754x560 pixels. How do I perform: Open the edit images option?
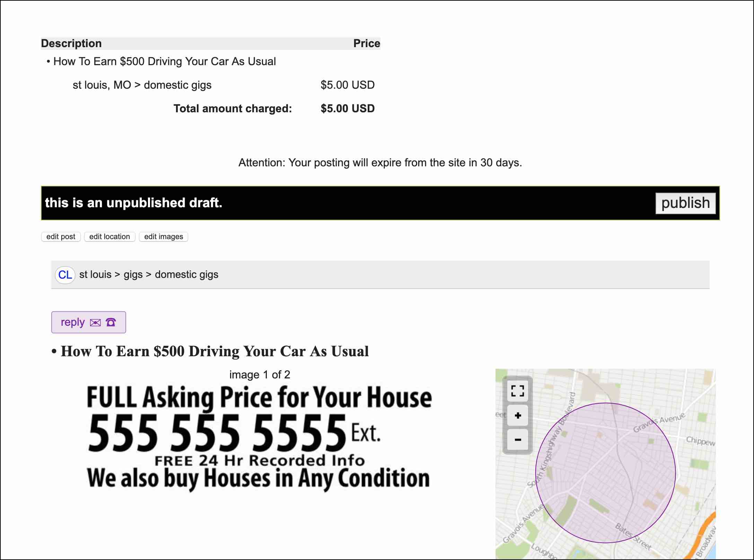(164, 237)
